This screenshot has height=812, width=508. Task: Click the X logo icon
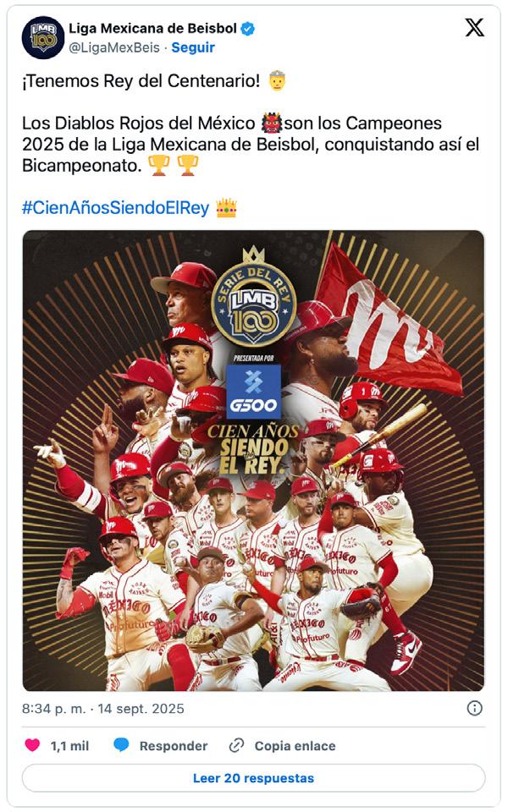pyautogui.click(x=474, y=27)
